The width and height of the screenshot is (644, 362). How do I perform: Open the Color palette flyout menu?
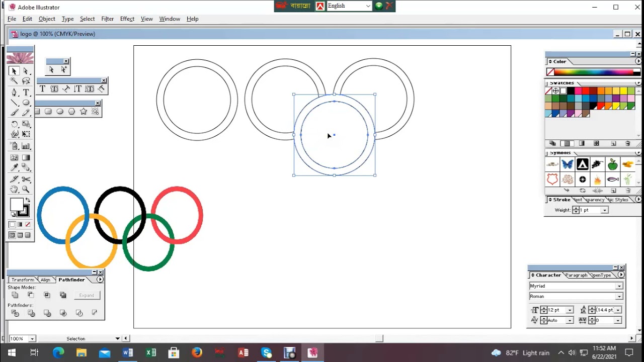coord(638,61)
